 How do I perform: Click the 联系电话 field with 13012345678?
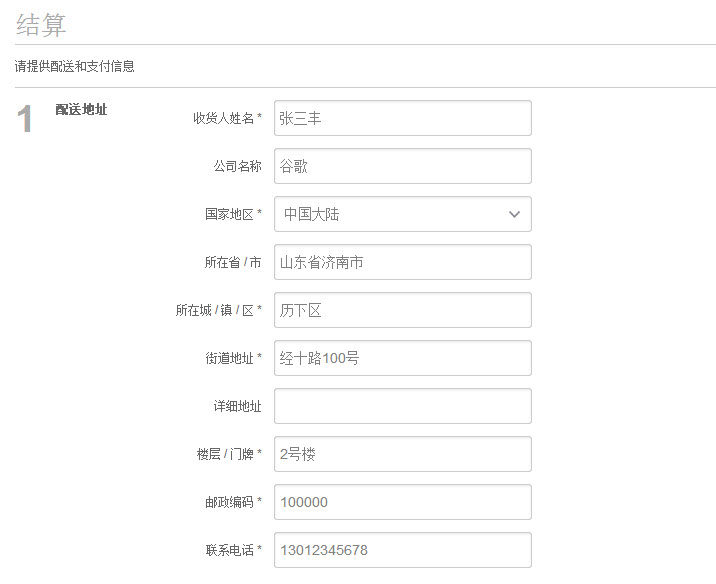click(403, 550)
